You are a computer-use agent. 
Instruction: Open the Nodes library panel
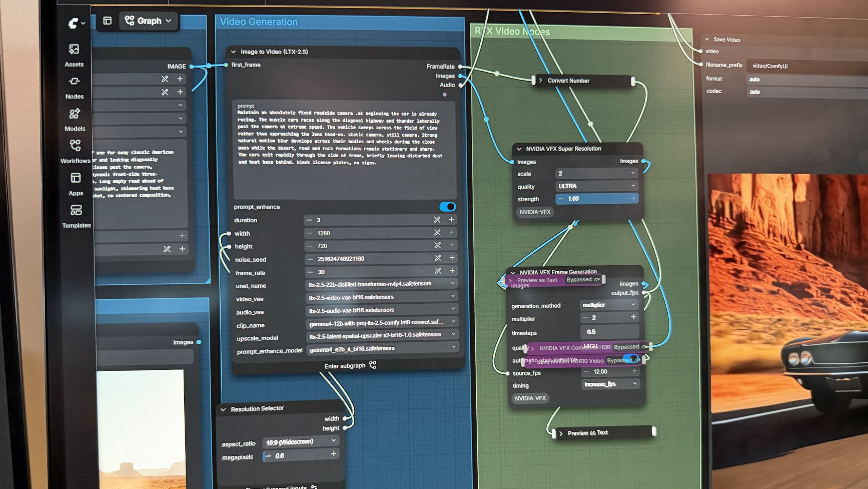click(x=74, y=88)
